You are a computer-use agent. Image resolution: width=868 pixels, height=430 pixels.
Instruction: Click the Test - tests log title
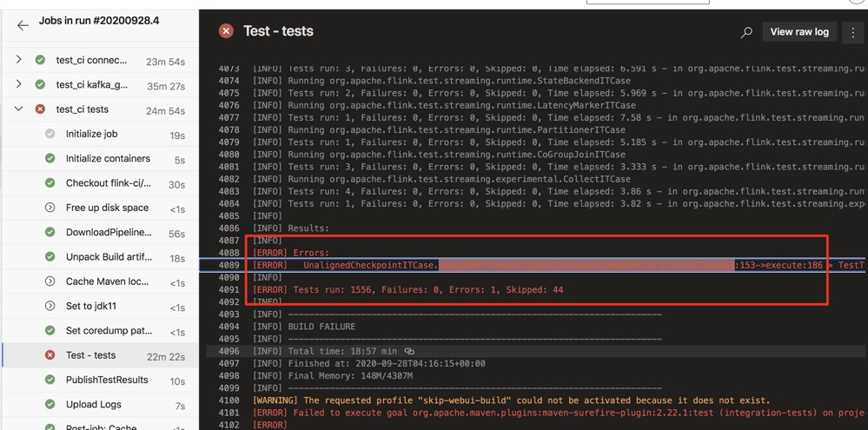click(x=278, y=31)
